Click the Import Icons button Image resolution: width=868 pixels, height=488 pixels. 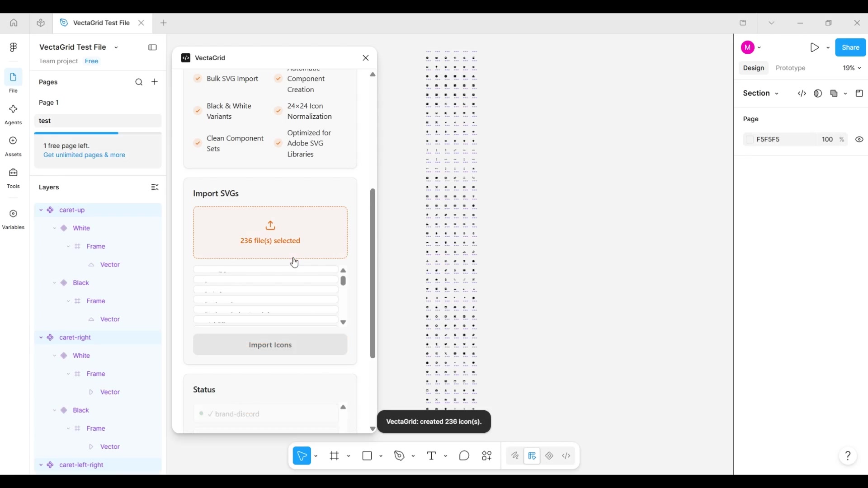pos(270,345)
